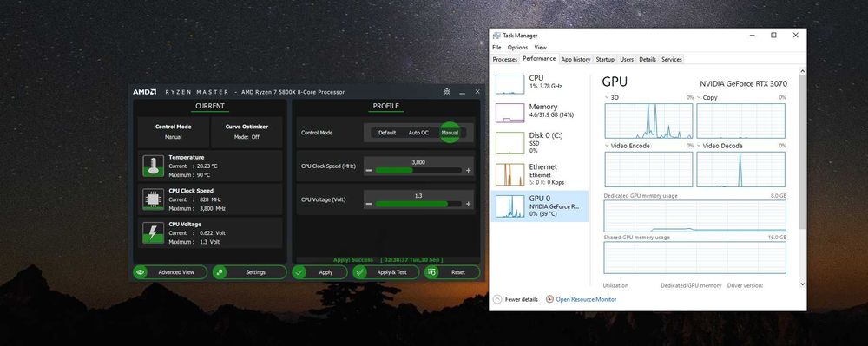The height and width of the screenshot is (346, 868).
Task: Click the scrollbar down arrow in Task Manager
Action: (x=802, y=284)
